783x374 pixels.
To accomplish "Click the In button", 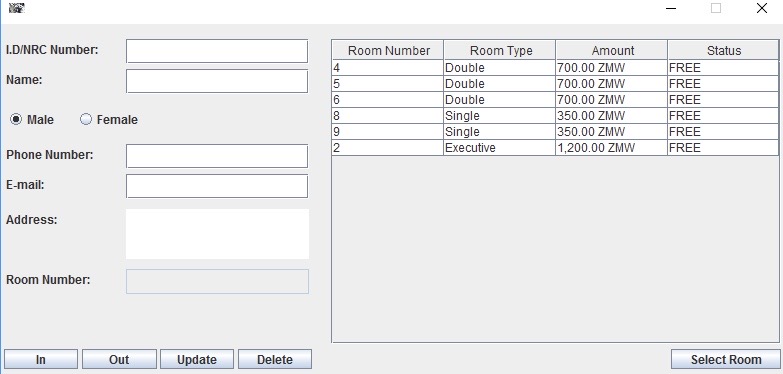I will (41, 360).
